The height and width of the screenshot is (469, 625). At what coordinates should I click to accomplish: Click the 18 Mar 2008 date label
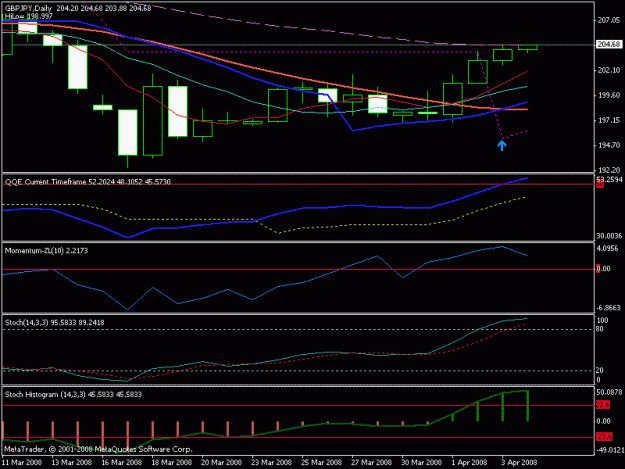[172, 462]
